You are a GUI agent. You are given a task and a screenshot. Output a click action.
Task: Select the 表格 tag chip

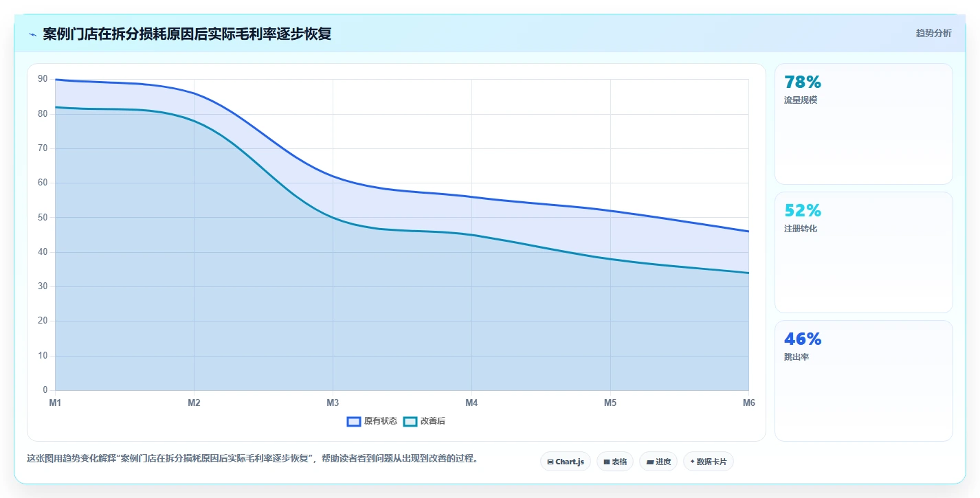point(615,462)
